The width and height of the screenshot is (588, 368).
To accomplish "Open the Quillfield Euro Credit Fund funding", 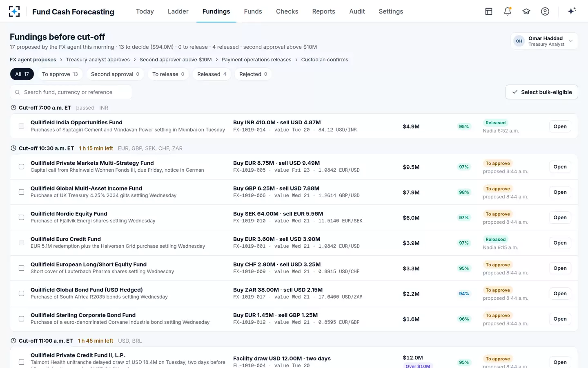I will coord(560,243).
